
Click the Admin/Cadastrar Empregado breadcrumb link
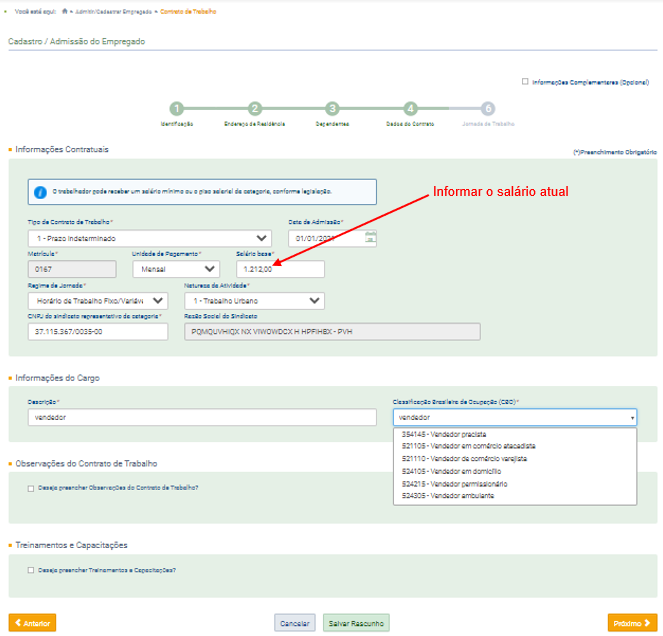pyautogui.click(x=118, y=9)
